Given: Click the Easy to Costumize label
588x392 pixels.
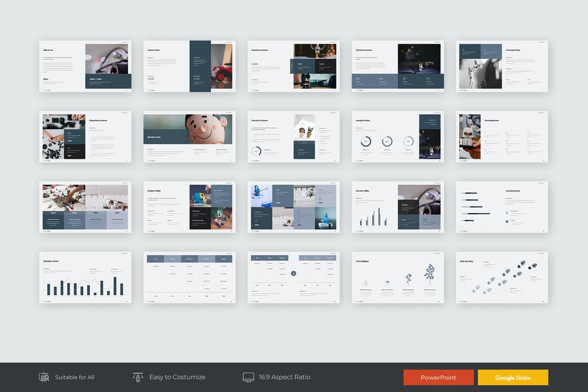Looking at the screenshot, I should [177, 377].
